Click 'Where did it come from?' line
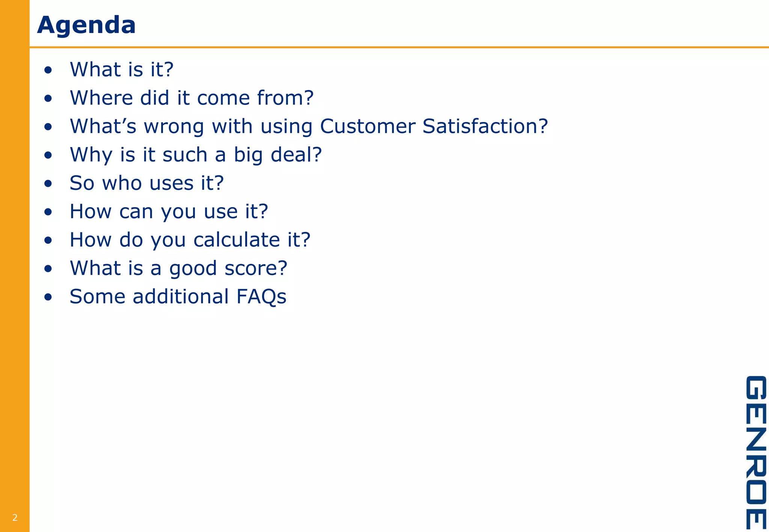Screen dimensions: 769x532 [x=191, y=98]
